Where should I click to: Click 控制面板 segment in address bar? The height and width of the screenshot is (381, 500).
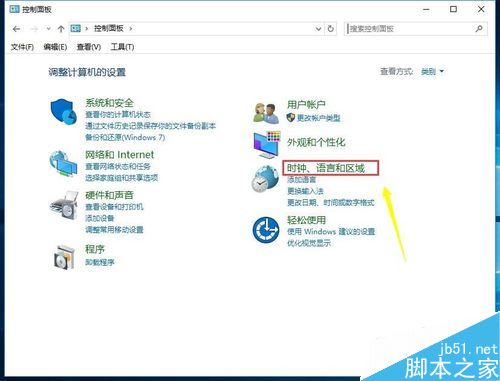coord(109,29)
